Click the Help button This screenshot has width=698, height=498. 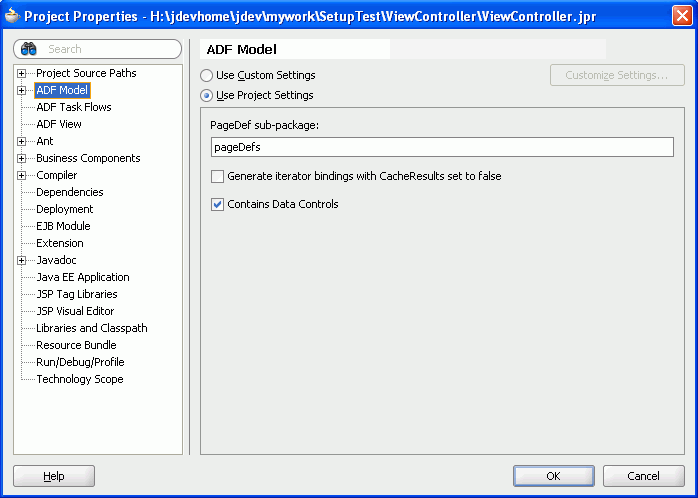tap(54, 476)
